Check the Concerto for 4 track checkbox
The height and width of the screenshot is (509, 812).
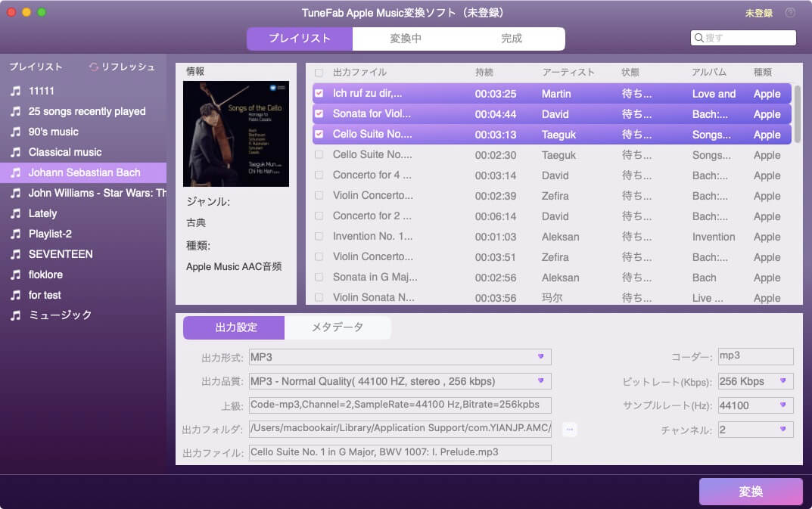point(319,175)
